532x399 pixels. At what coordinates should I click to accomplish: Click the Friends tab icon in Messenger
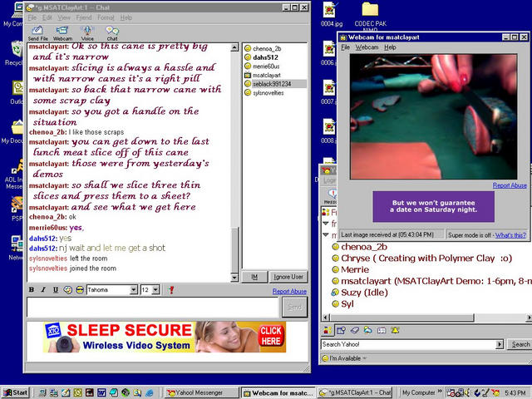[x=328, y=330]
